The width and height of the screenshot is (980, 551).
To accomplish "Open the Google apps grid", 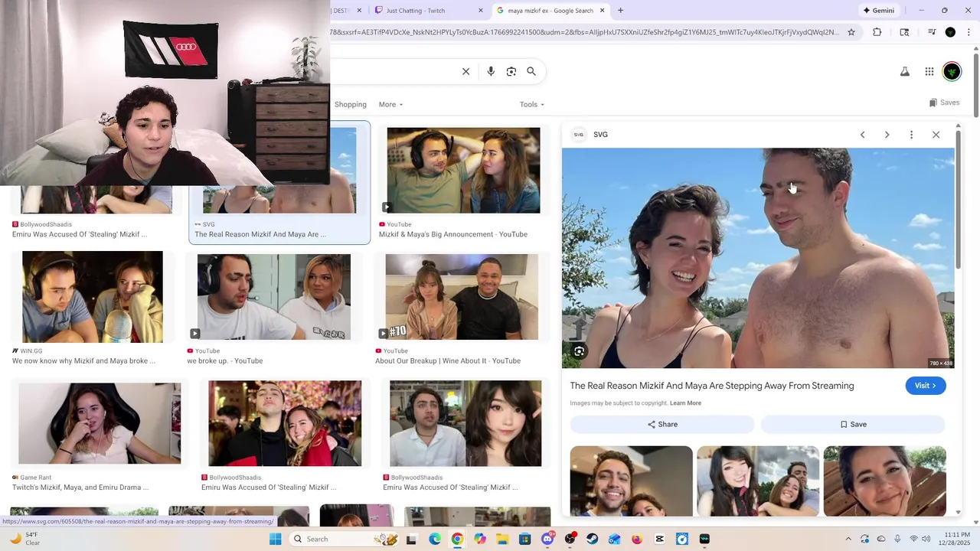I will (929, 71).
